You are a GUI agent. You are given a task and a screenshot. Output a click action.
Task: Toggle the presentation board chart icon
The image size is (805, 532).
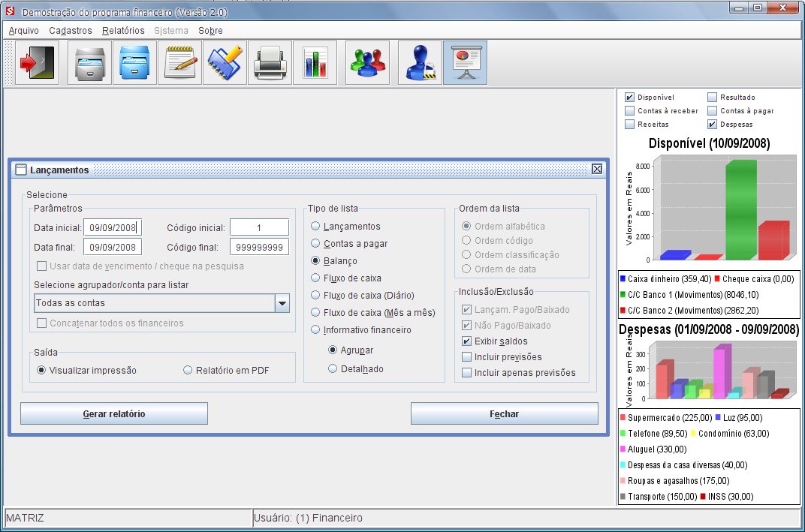click(x=465, y=62)
